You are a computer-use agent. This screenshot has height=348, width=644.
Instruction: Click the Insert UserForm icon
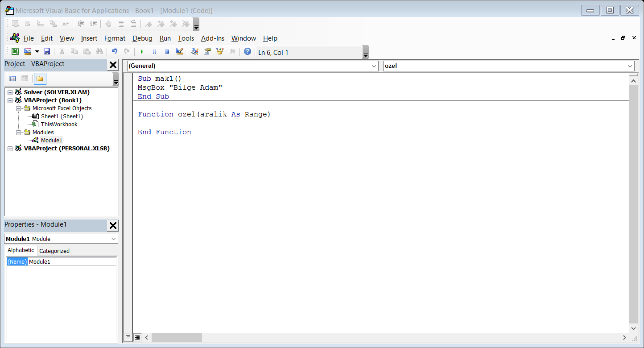click(x=28, y=52)
